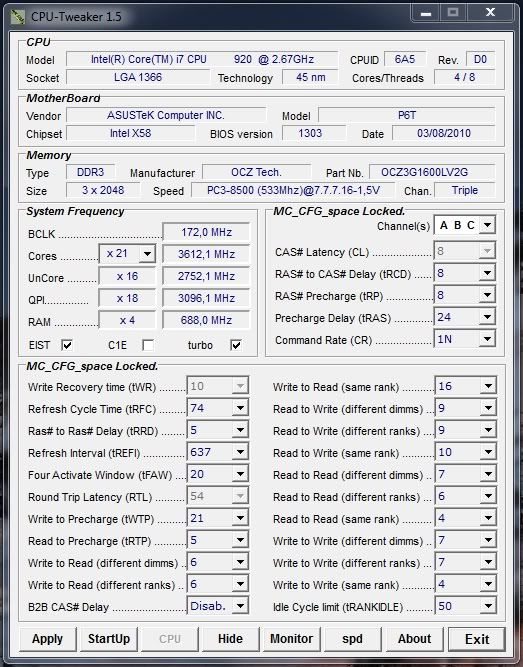
Task: Click the memory Part Nb. OCZ3G1600LV2G value
Action: (x=432, y=172)
